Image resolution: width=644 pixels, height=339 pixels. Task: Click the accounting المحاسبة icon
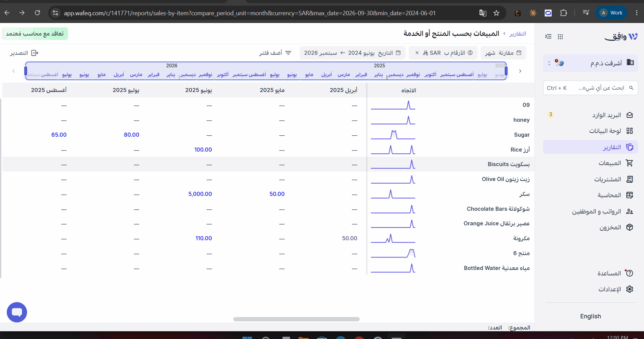pos(629,195)
